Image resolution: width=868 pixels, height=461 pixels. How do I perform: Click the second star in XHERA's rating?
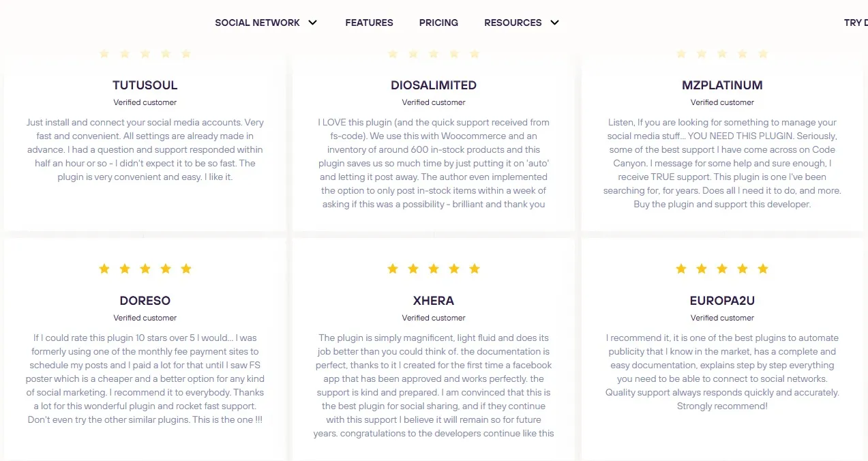(413, 269)
